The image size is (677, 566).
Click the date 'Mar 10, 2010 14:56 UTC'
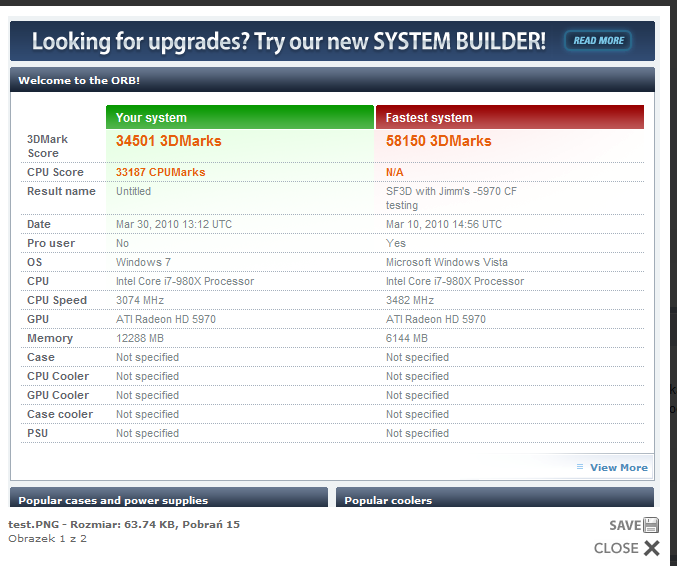(x=443, y=224)
